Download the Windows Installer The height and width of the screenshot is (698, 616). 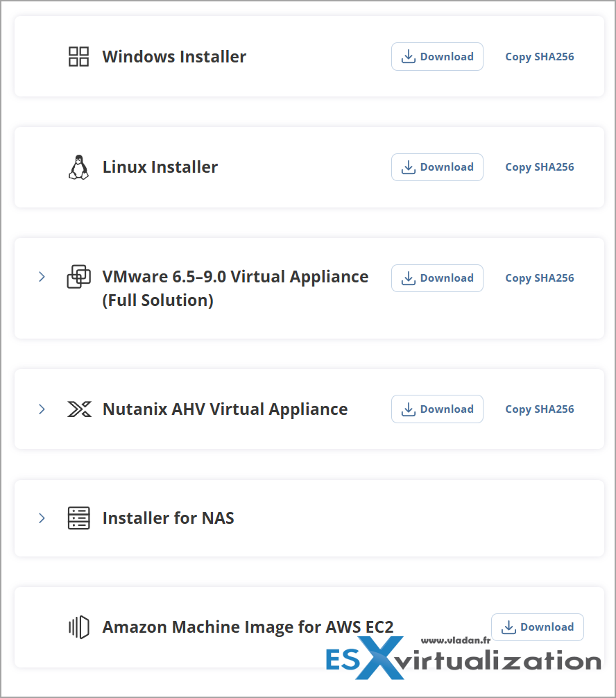[437, 57]
